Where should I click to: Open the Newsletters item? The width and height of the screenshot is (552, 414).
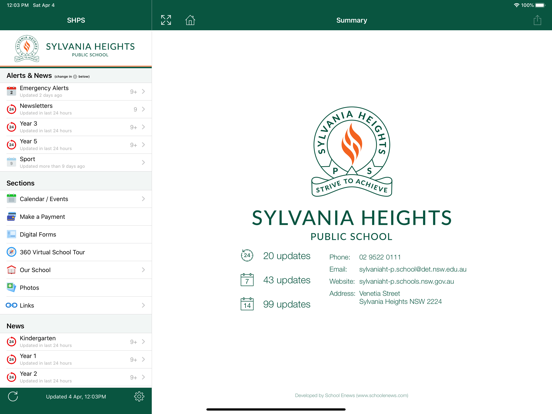click(x=76, y=109)
